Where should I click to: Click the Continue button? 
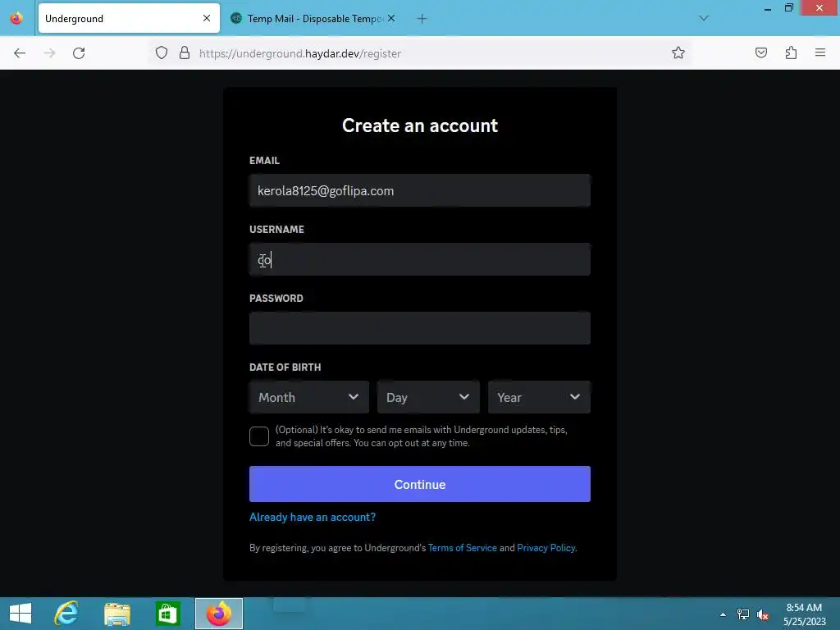click(x=419, y=484)
